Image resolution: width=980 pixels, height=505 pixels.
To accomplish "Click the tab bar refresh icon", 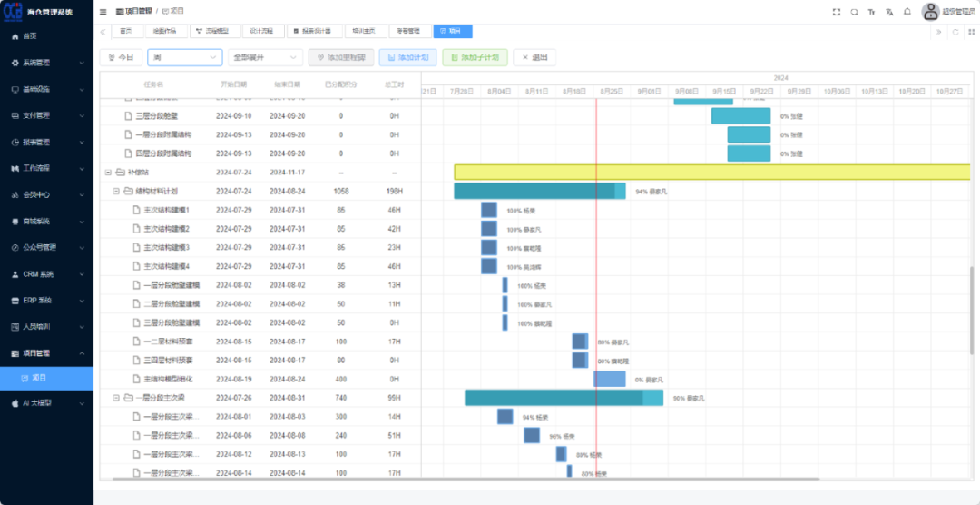I will (x=955, y=31).
